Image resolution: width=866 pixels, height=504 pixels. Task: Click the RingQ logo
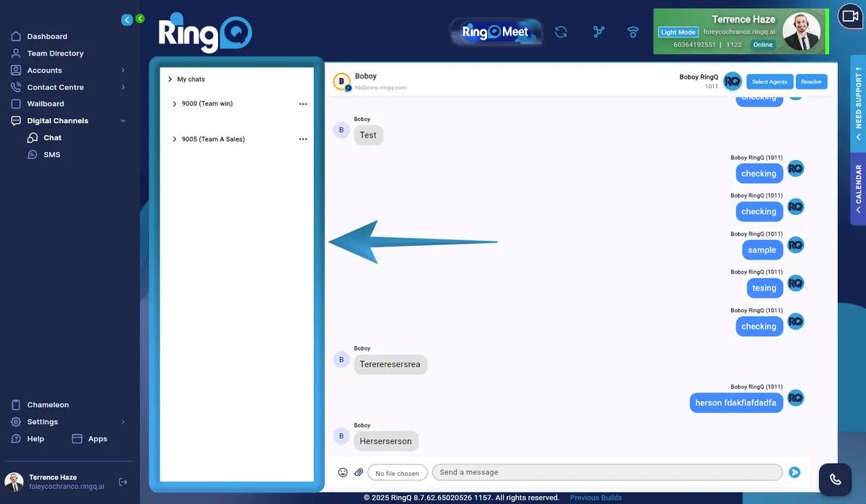pyautogui.click(x=205, y=32)
